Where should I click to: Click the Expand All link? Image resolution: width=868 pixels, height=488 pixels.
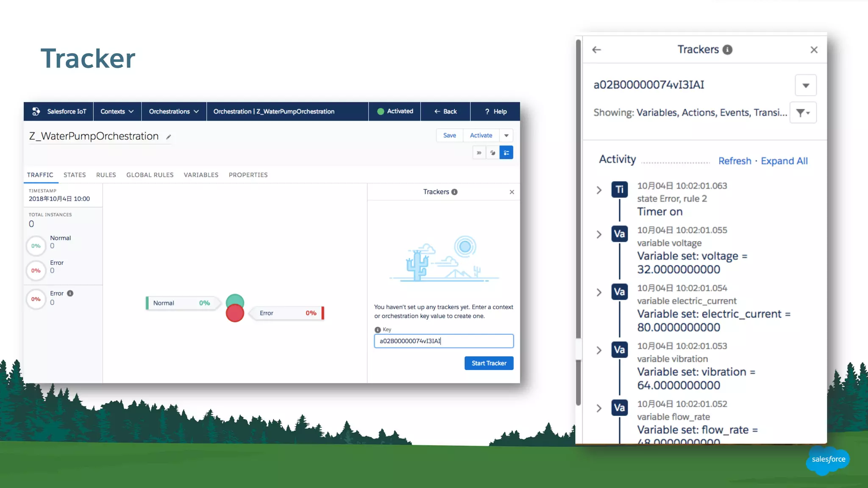click(x=784, y=161)
